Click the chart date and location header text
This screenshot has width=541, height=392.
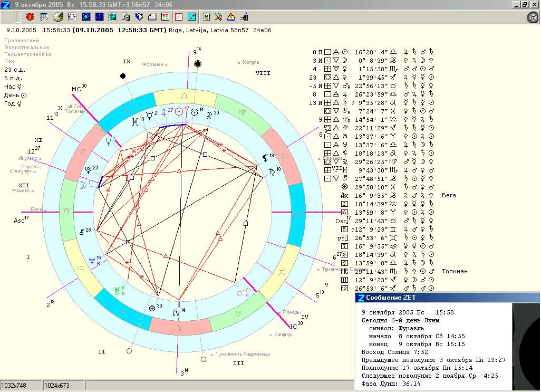click(137, 31)
